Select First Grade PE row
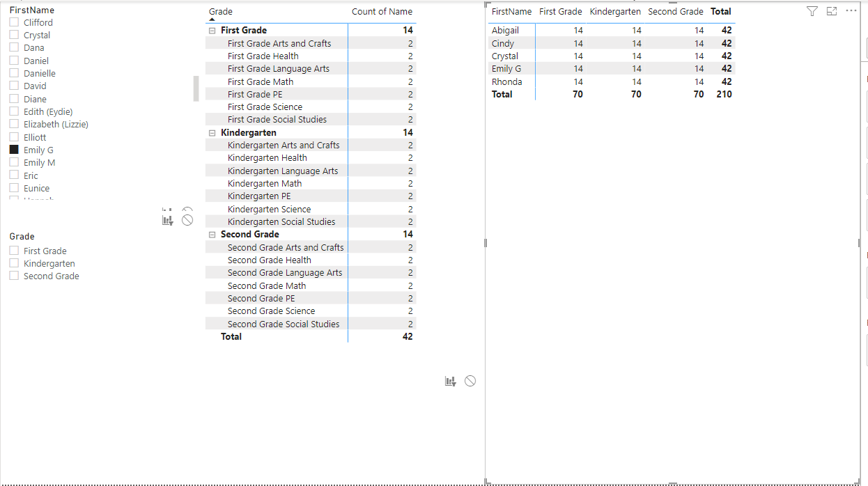The height and width of the screenshot is (486, 868). pyautogui.click(x=311, y=94)
